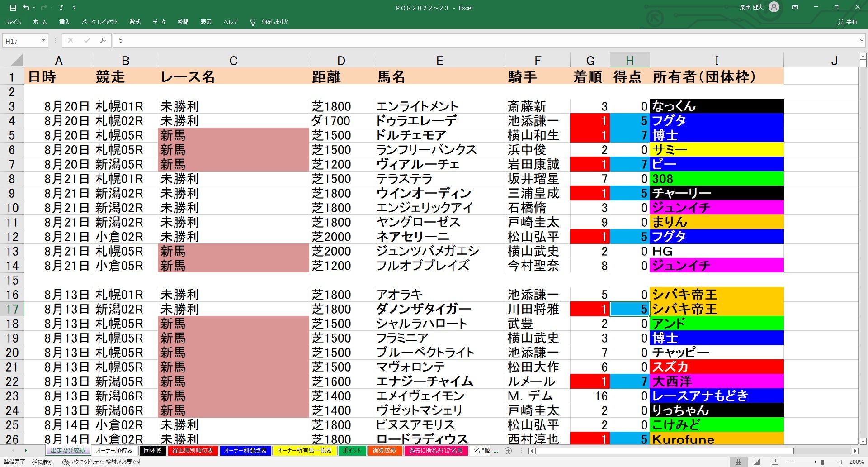Select the owner cell なっくん
This screenshot has height=467, width=868.
(x=717, y=106)
